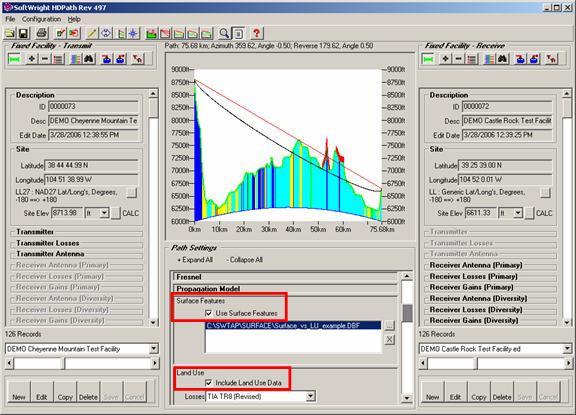The width and height of the screenshot is (576, 415).
Task: Click the yellow pencil toolbar icon
Action: (x=91, y=34)
